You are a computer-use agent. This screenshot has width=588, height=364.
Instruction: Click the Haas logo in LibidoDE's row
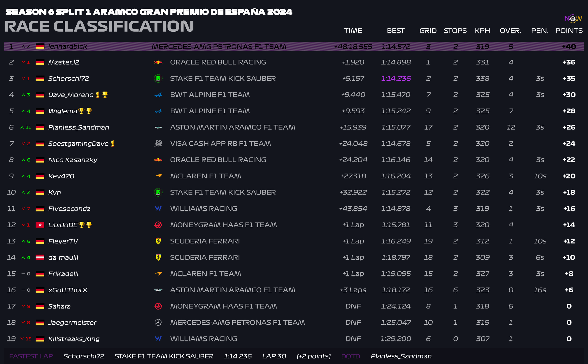(158, 225)
